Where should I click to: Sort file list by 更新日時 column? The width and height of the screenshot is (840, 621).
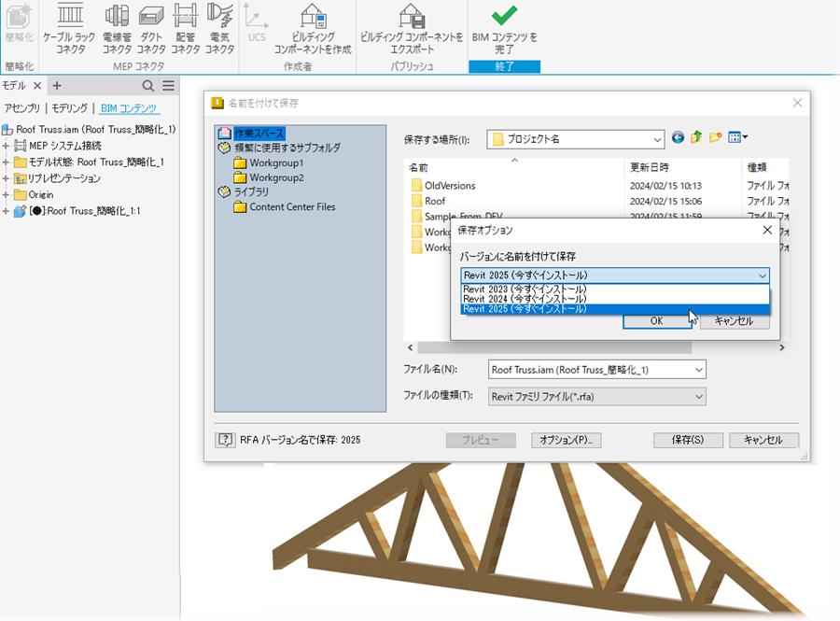pos(683,167)
